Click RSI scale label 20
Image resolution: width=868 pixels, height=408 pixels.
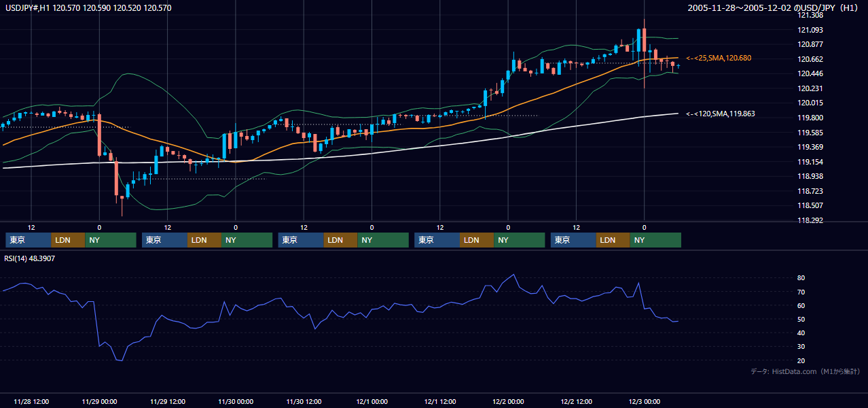click(x=801, y=360)
